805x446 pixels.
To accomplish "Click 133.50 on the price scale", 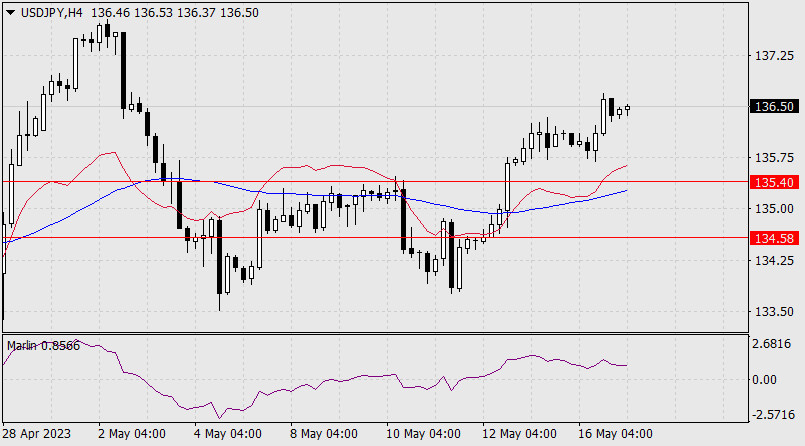I will click(x=776, y=311).
